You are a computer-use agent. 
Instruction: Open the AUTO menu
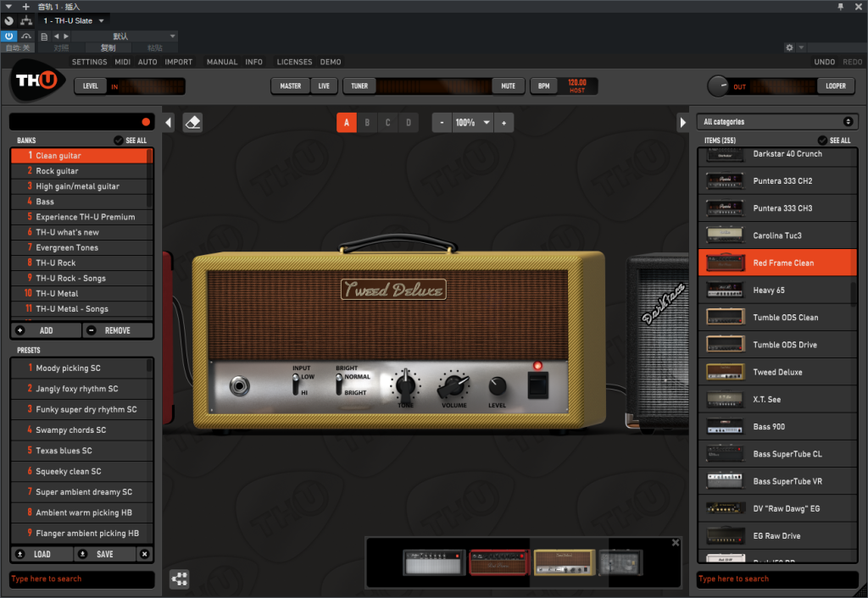point(147,62)
